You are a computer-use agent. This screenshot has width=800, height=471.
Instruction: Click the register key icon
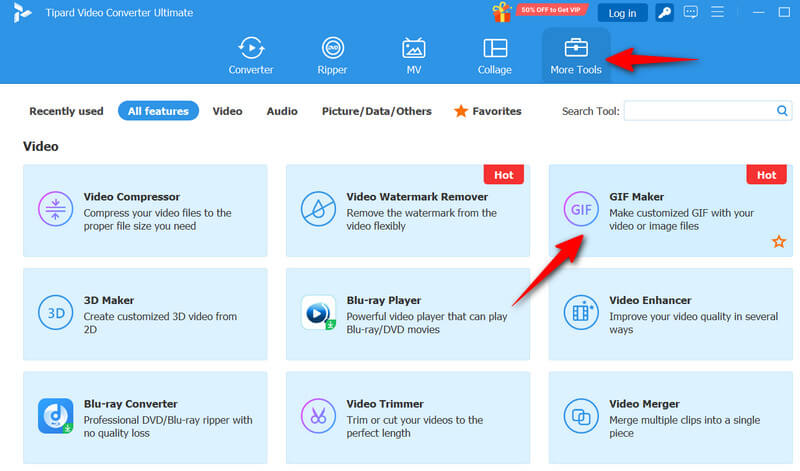(x=664, y=13)
